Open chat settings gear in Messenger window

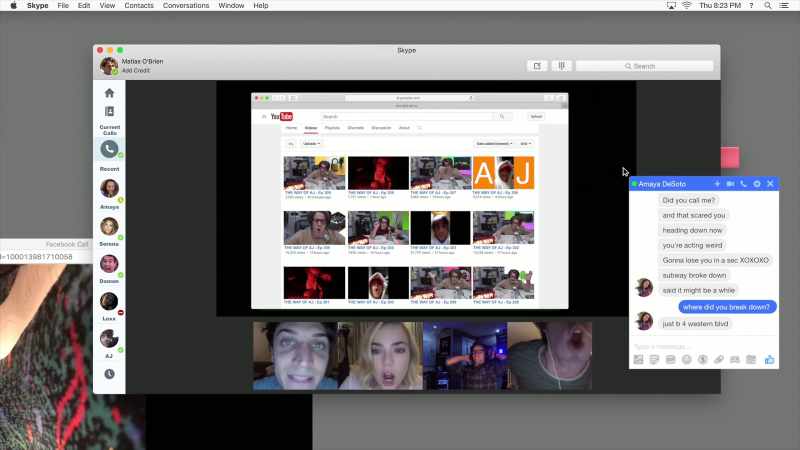coord(757,184)
